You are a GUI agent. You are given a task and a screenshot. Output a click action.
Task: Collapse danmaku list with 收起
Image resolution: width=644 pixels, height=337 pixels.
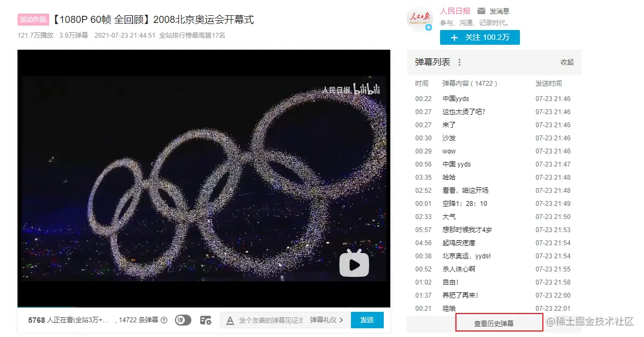567,62
